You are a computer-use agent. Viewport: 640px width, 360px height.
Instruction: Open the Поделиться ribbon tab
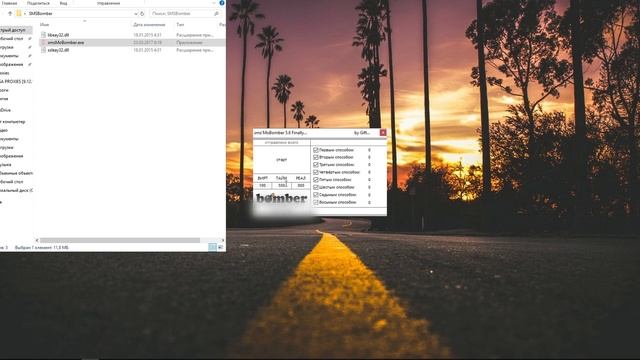[38, 3]
